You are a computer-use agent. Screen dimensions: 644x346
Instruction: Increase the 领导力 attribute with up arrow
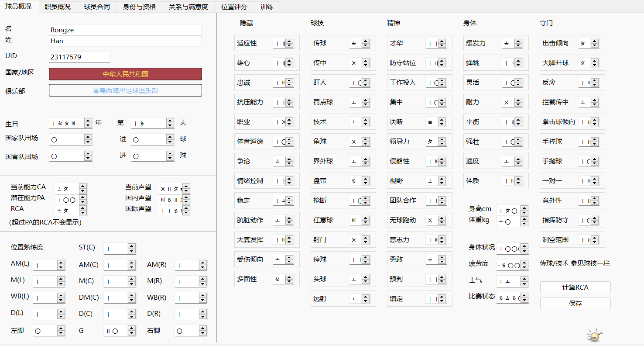coord(442,140)
